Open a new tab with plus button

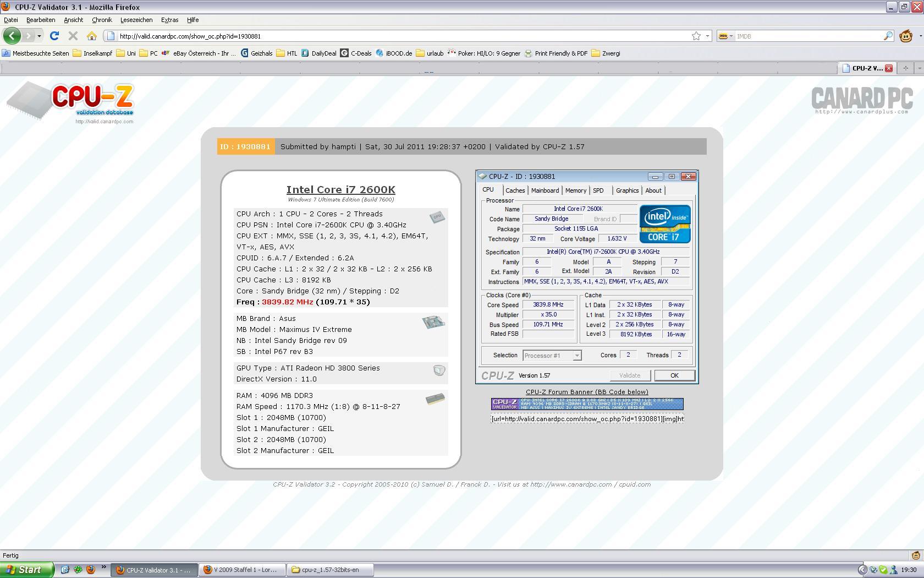click(905, 68)
